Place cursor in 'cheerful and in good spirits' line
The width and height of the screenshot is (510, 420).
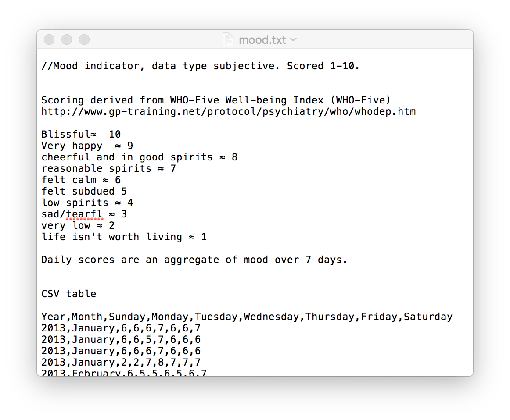(x=139, y=157)
